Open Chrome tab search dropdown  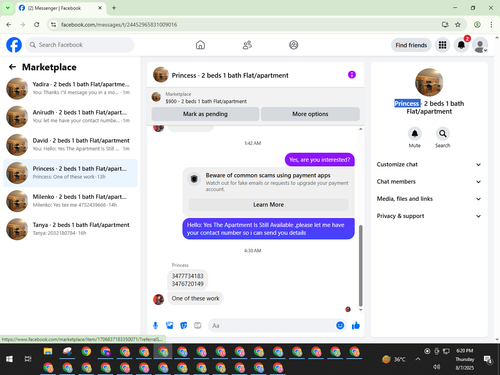click(x=8, y=8)
